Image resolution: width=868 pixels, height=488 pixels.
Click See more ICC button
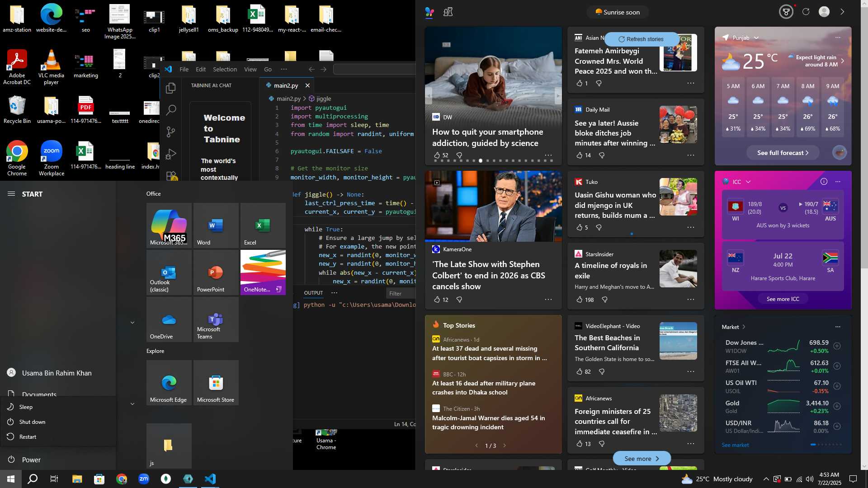(x=783, y=299)
